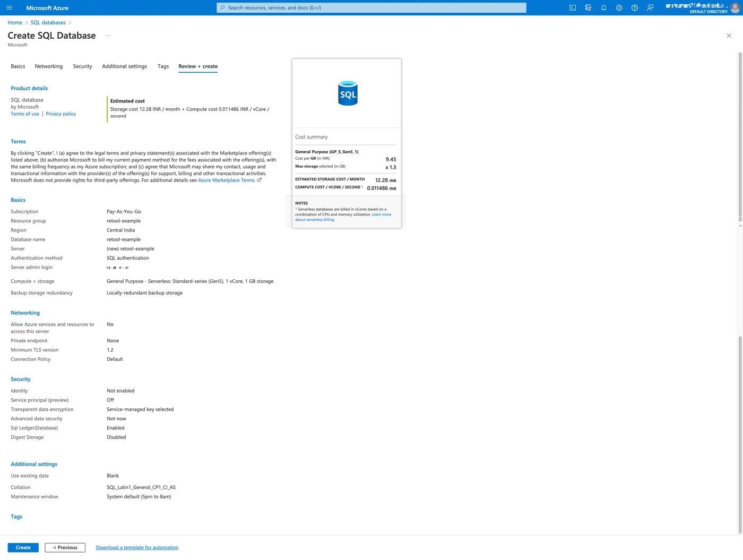
Task: Switch to the Basics tab
Action: 18,66
